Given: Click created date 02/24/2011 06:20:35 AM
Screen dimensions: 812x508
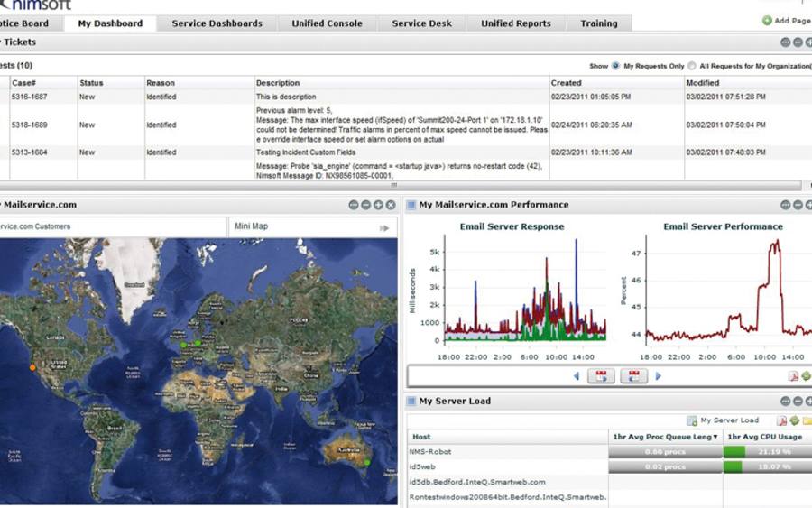Looking at the screenshot, I should [x=591, y=125].
